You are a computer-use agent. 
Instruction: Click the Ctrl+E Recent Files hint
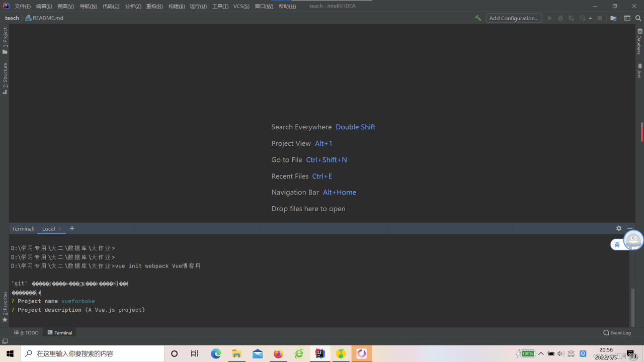pyautogui.click(x=322, y=176)
